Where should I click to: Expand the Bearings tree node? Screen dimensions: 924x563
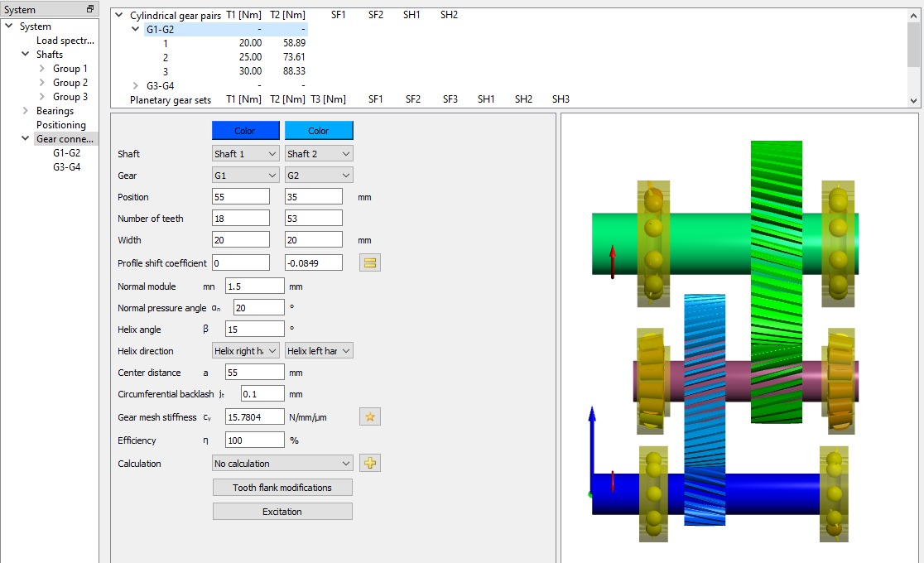click(x=26, y=111)
